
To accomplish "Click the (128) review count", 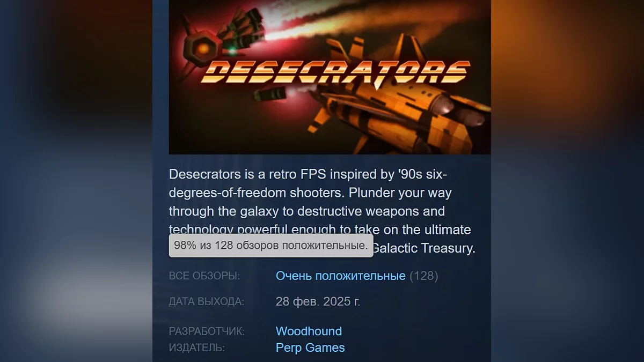I will (x=423, y=276).
